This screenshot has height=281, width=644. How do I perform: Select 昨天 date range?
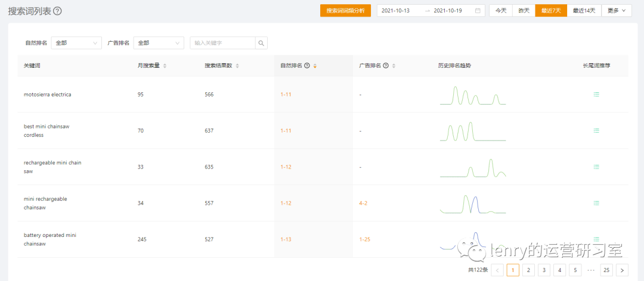click(524, 11)
